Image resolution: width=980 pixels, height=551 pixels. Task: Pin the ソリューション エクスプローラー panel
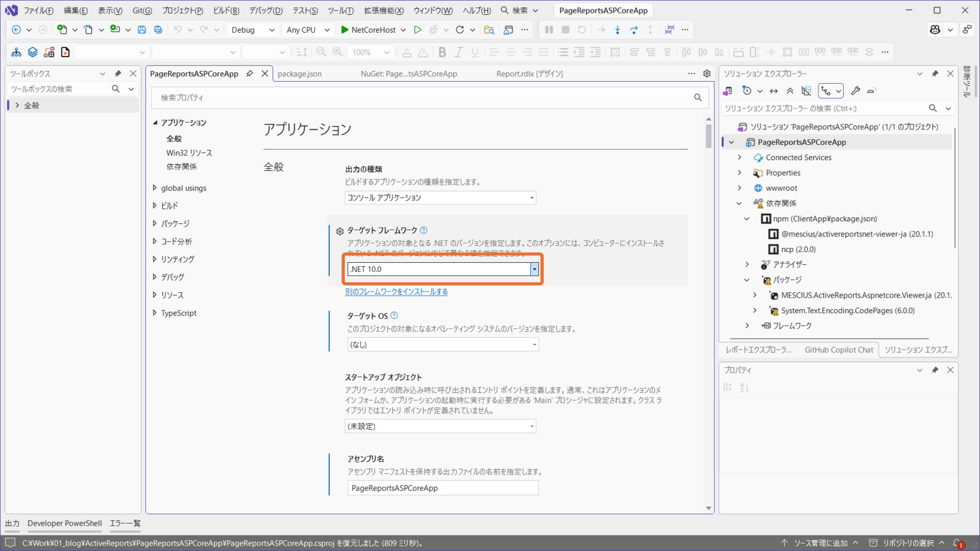[x=935, y=74]
